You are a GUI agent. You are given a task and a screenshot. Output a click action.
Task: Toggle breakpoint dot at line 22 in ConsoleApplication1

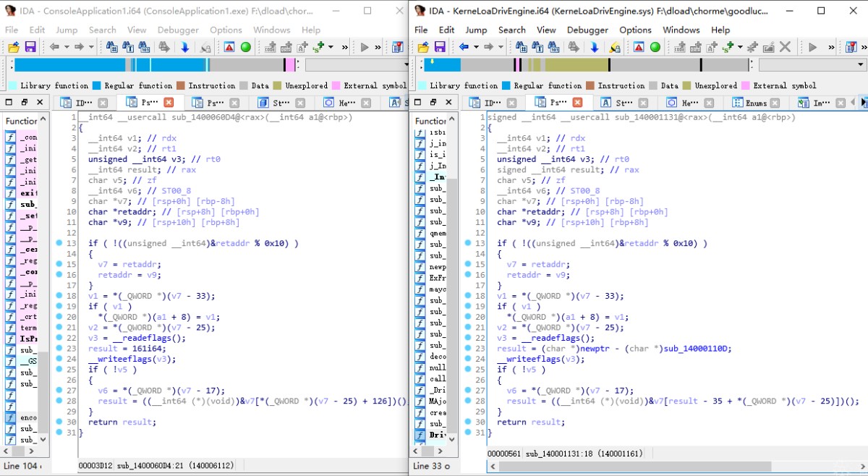(59, 337)
